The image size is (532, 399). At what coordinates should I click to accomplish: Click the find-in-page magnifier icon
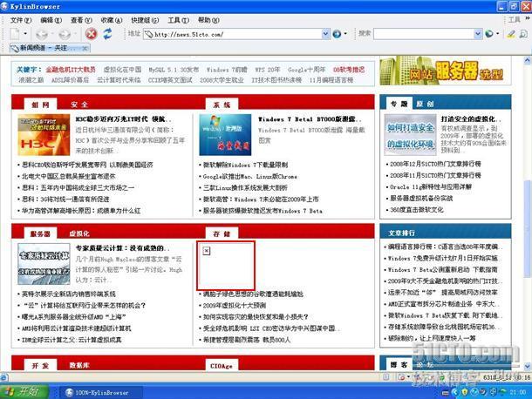523,34
